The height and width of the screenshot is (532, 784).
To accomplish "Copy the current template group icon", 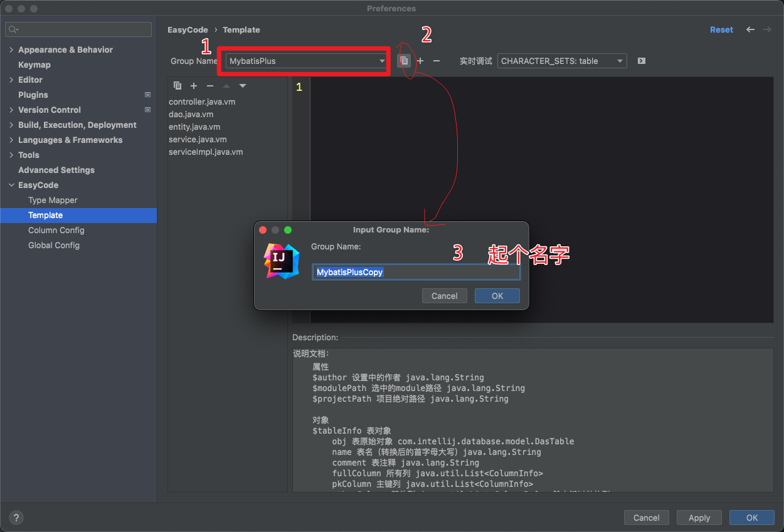I will point(405,61).
